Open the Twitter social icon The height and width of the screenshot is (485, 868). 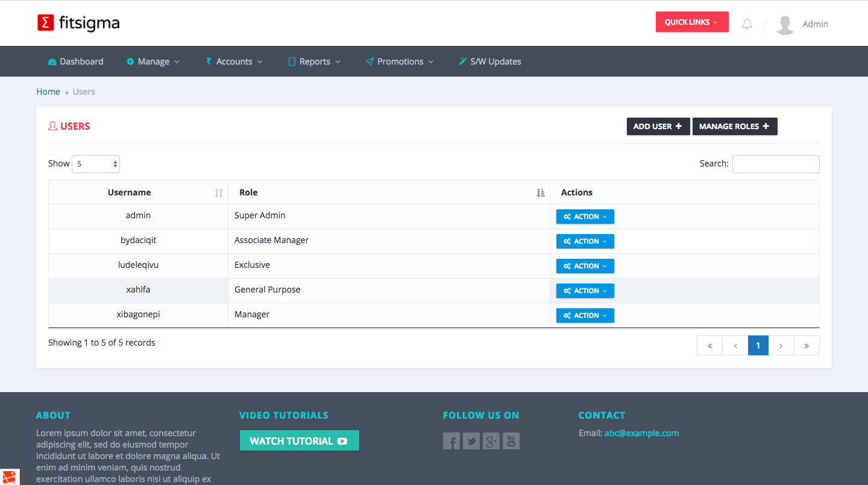pyautogui.click(x=471, y=441)
